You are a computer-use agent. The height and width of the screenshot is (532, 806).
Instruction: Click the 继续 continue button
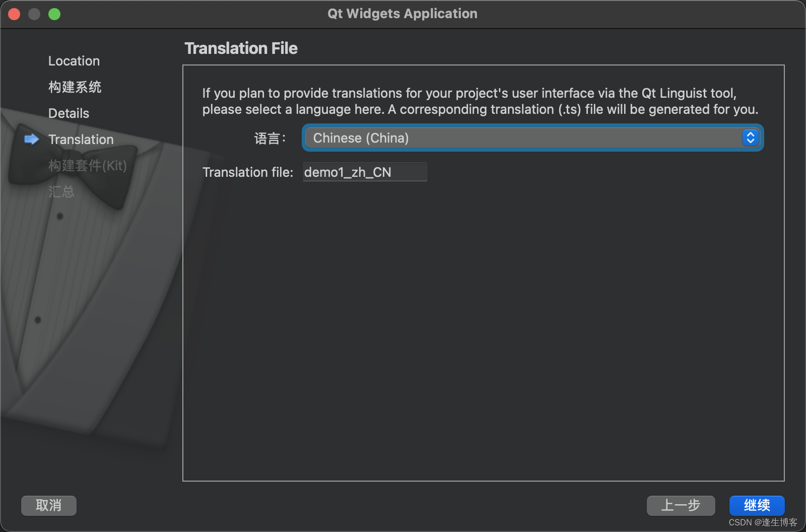pos(757,505)
